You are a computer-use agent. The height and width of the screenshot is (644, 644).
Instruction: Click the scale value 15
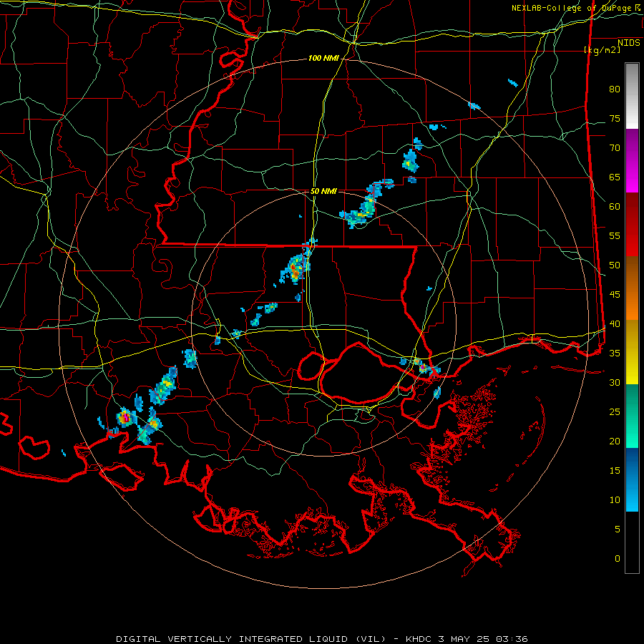(x=615, y=471)
